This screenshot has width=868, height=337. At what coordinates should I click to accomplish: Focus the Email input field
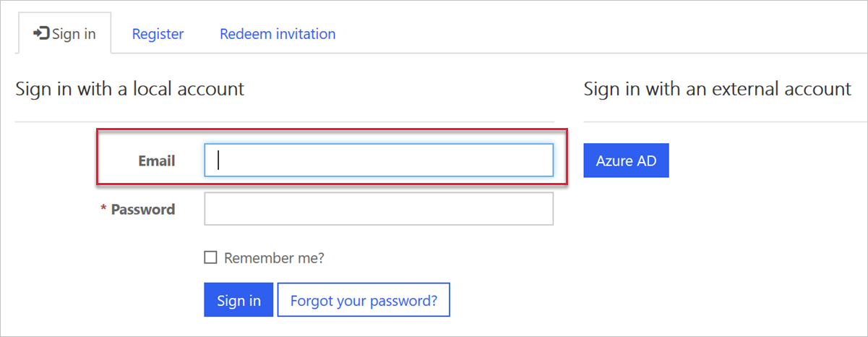tap(379, 161)
